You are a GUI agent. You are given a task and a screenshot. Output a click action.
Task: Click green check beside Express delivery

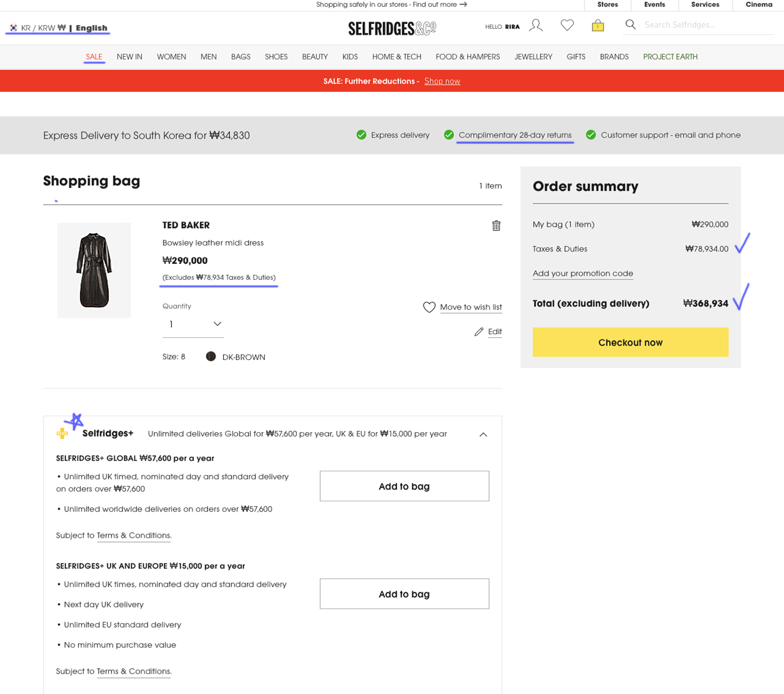362,135
